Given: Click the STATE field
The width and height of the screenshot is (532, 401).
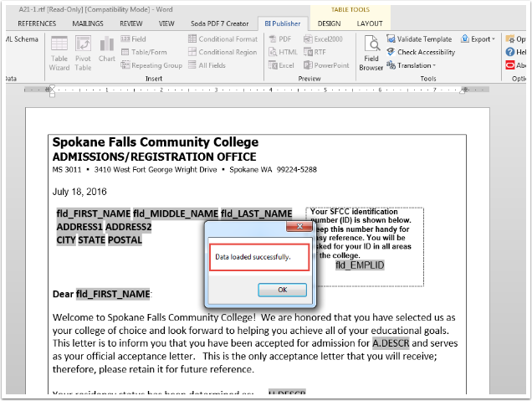Looking at the screenshot, I should point(92,240).
